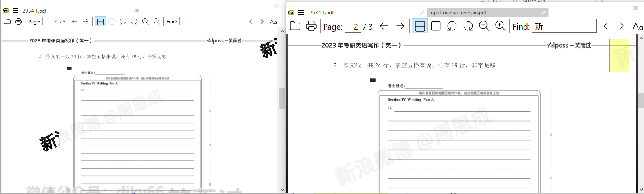The image size is (644, 194).
Task: Close the qpdf-manual-overlaid.pdf tab
Action: pyautogui.click(x=543, y=13)
